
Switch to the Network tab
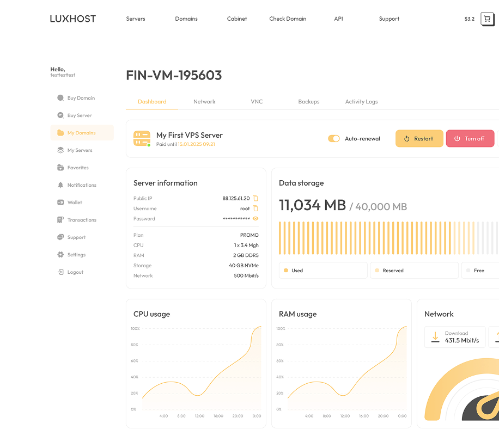click(x=204, y=102)
